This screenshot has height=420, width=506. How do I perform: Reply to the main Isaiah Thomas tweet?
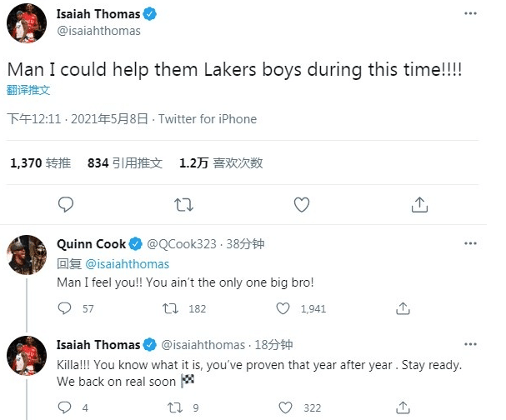(x=66, y=204)
